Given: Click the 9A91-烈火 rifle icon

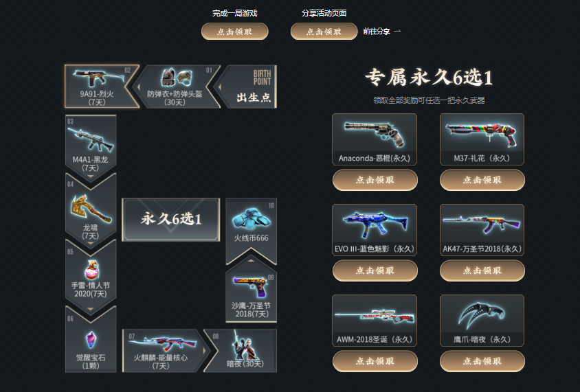Looking at the screenshot, I should (x=98, y=78).
